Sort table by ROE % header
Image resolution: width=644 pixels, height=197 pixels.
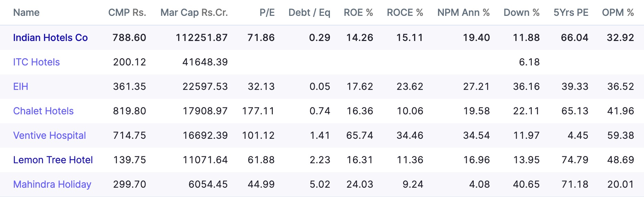(358, 12)
